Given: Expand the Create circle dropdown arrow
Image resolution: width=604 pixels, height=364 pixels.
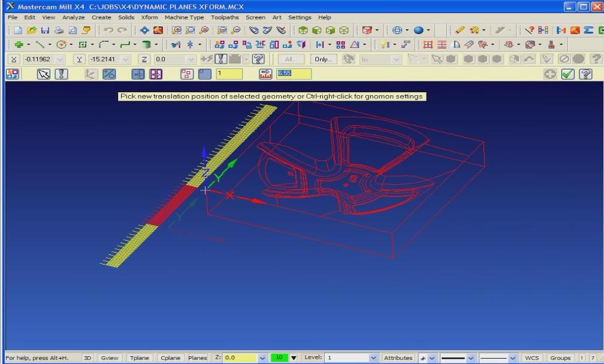Looking at the screenshot, I should [71, 45].
